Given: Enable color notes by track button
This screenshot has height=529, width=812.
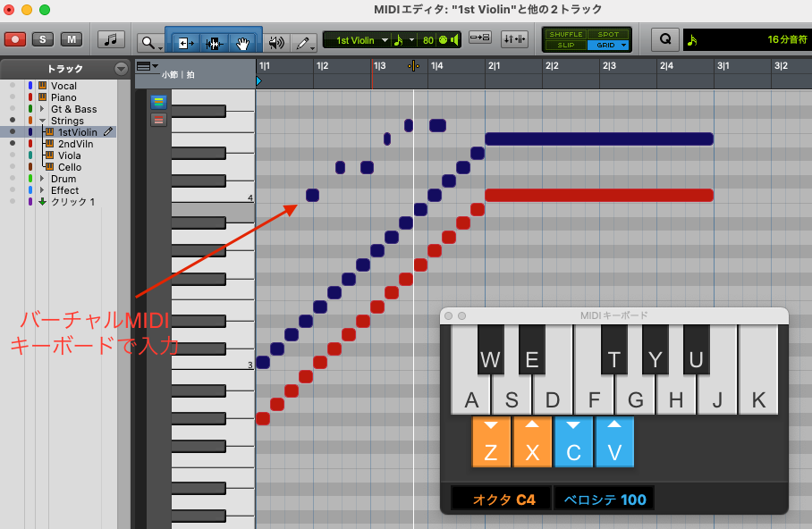Looking at the screenshot, I should tap(158, 102).
